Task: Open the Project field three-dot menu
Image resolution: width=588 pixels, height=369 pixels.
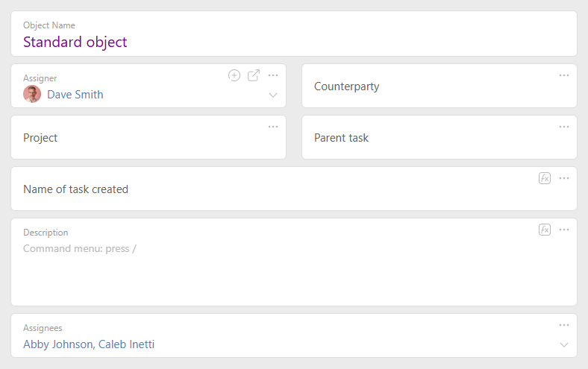Action: pyautogui.click(x=273, y=127)
